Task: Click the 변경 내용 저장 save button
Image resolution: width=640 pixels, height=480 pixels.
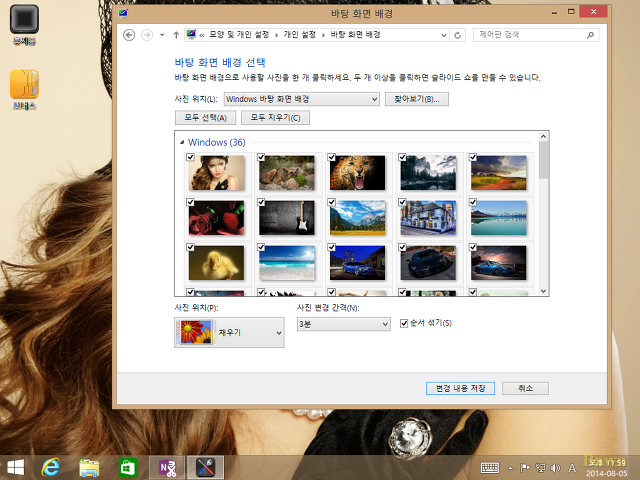Action: [460, 388]
